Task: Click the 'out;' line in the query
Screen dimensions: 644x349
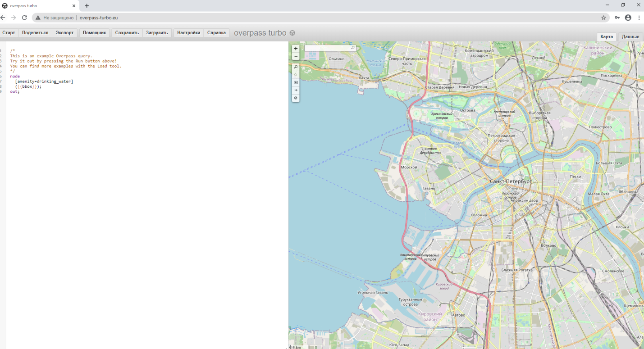Action: click(x=15, y=91)
